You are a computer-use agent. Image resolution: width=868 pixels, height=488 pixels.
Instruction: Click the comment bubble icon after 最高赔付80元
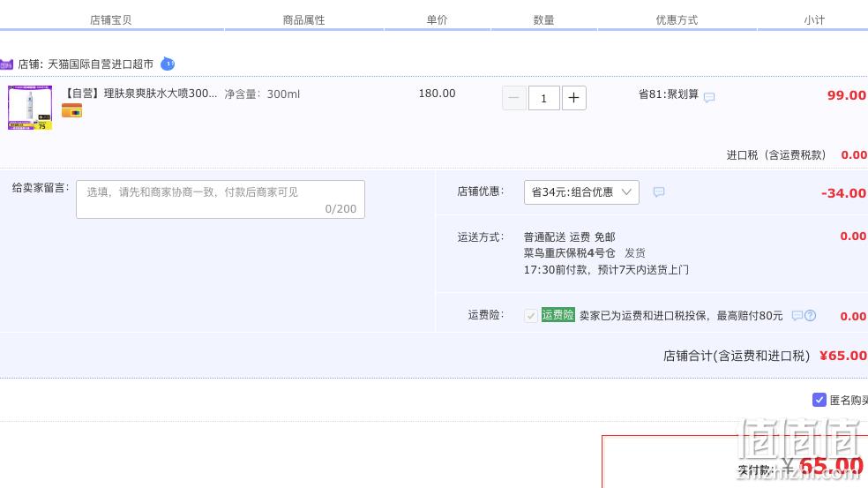[x=797, y=316]
